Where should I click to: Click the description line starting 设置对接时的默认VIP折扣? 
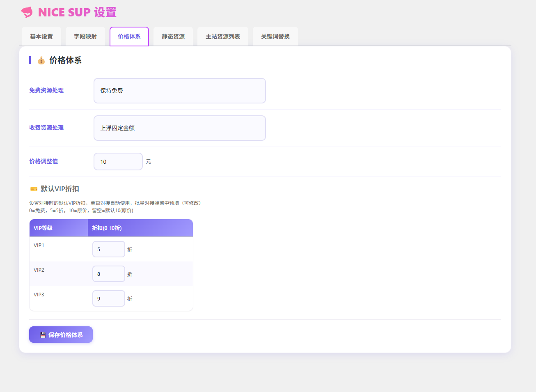point(115,203)
